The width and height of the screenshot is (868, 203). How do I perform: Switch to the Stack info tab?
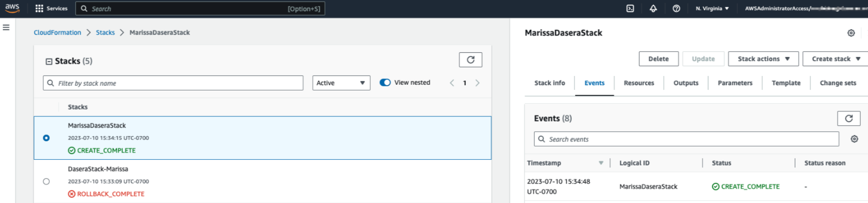(x=550, y=83)
